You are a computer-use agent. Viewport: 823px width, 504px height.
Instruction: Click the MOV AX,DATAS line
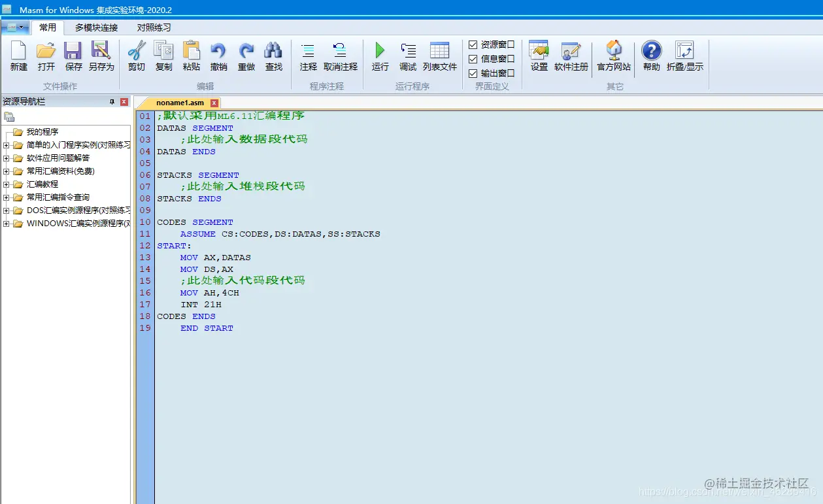point(216,258)
